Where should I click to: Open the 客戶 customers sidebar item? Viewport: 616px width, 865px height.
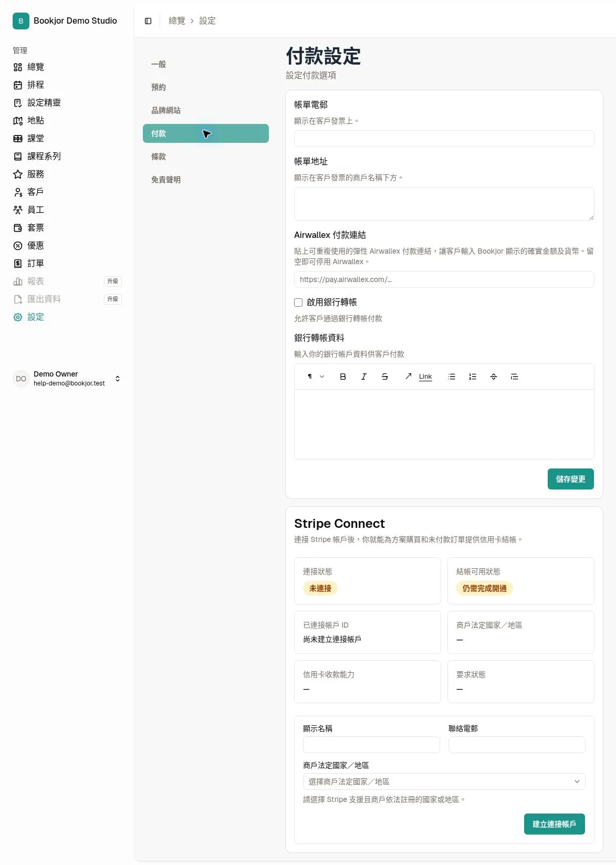click(x=67, y=192)
